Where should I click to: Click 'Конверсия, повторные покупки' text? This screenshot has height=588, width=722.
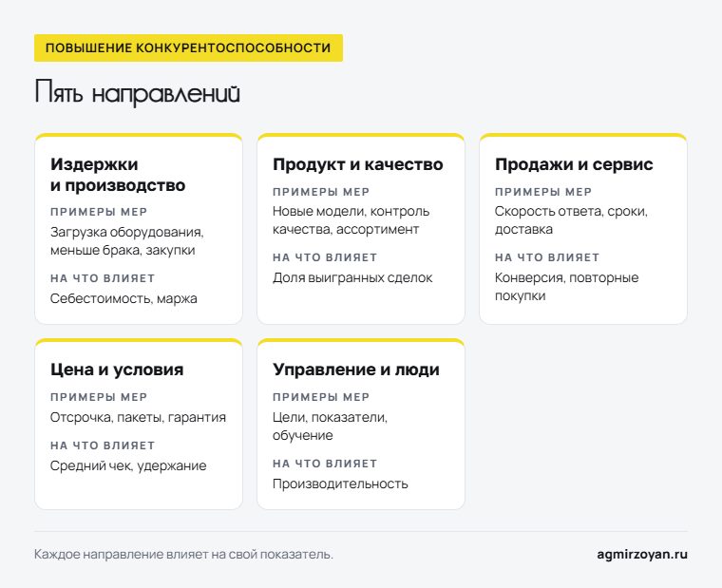coord(567,287)
